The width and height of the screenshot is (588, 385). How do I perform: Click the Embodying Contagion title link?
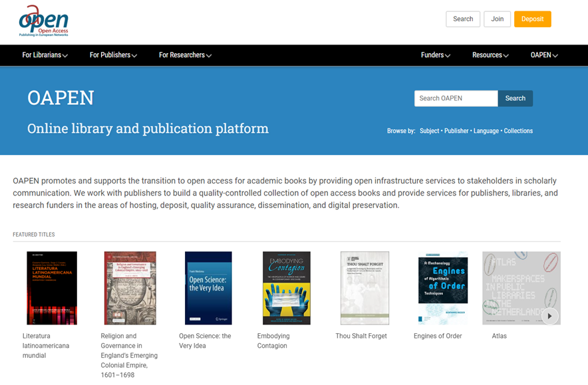(x=273, y=340)
